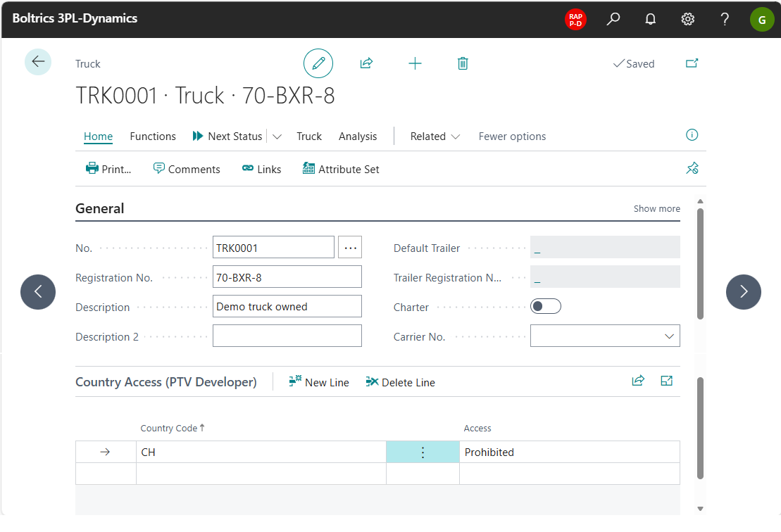
Task: Open Attribute Set via its icon
Action: tap(341, 169)
